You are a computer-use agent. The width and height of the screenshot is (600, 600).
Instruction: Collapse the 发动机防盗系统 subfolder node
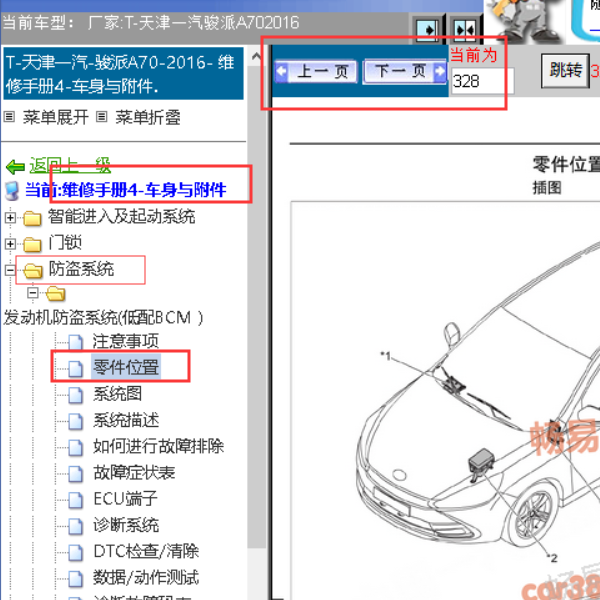(33, 293)
